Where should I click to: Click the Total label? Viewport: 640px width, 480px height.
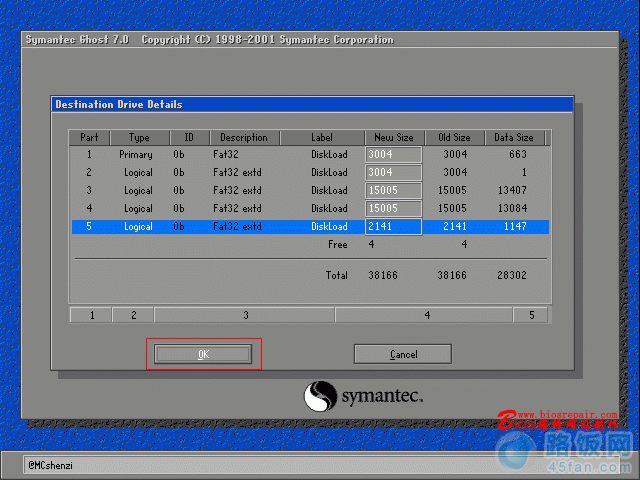click(x=337, y=275)
